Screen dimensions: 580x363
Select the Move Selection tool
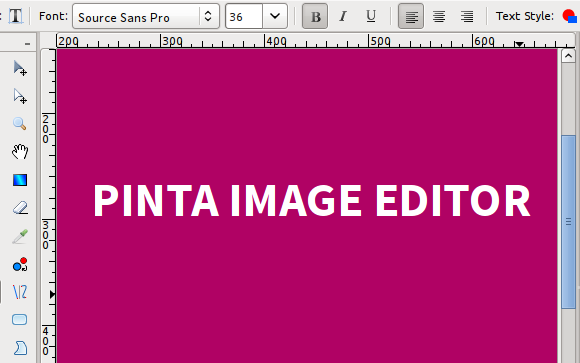[x=20, y=96]
